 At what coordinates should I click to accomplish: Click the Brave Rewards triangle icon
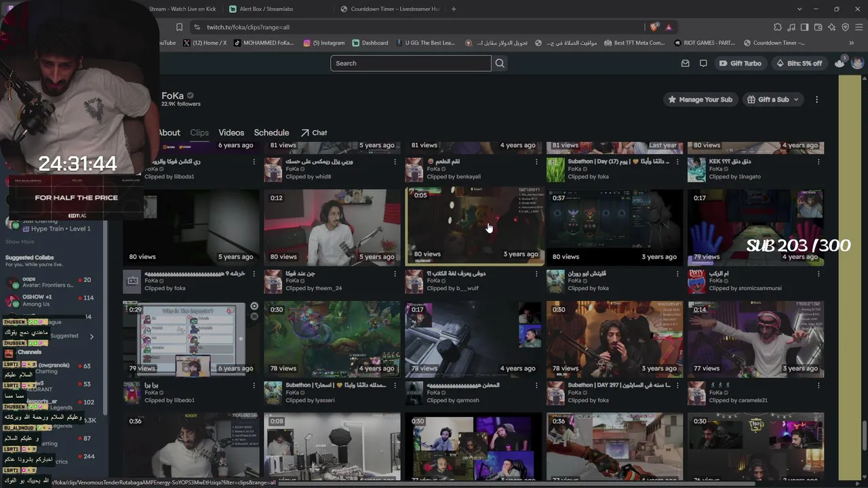click(669, 27)
